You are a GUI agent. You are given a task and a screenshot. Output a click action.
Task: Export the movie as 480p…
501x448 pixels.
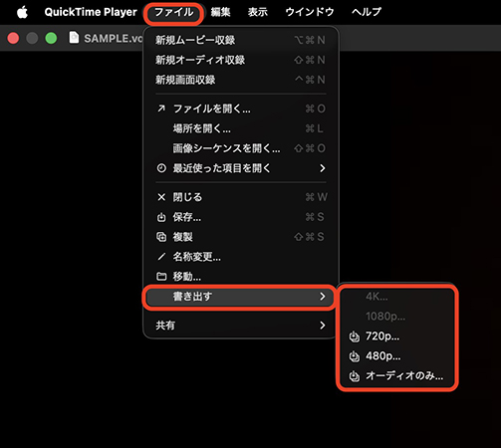397,356
